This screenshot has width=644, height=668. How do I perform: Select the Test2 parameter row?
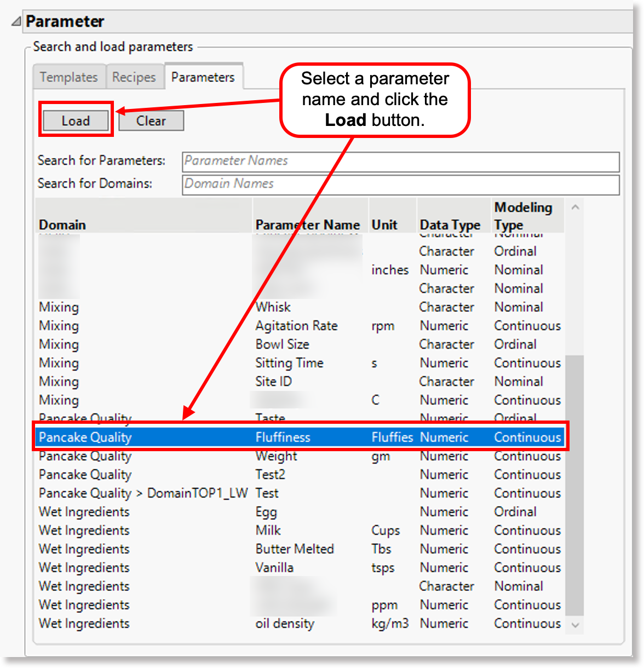tap(300, 475)
